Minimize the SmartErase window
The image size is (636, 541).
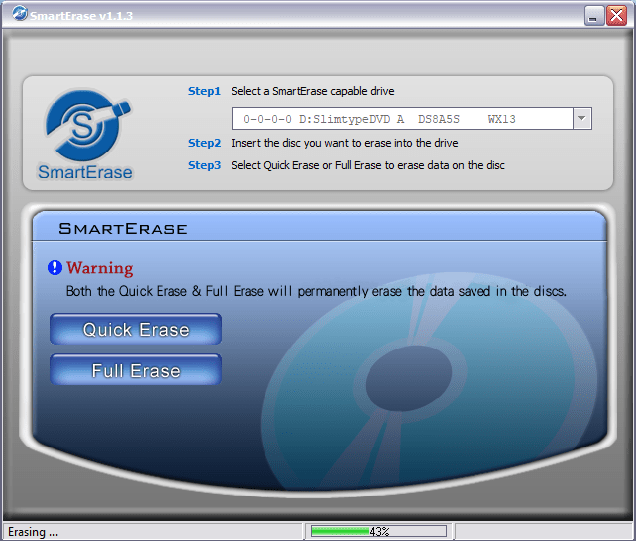click(594, 16)
